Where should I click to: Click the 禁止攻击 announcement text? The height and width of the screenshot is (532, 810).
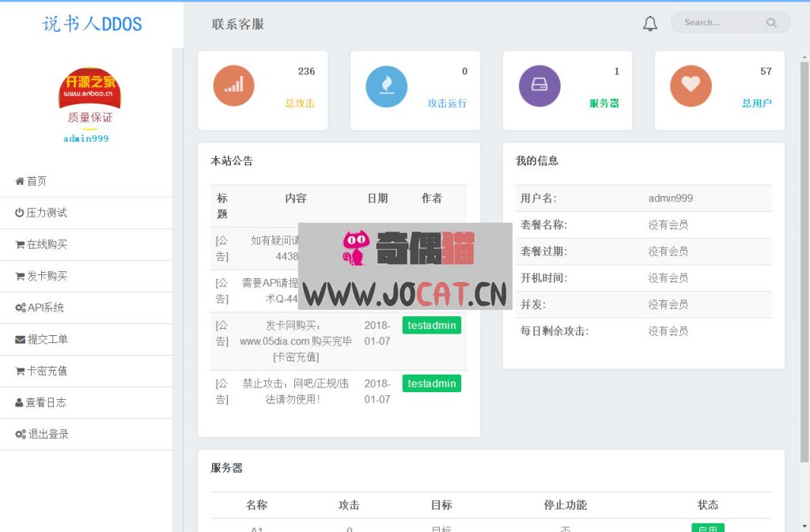click(x=296, y=391)
